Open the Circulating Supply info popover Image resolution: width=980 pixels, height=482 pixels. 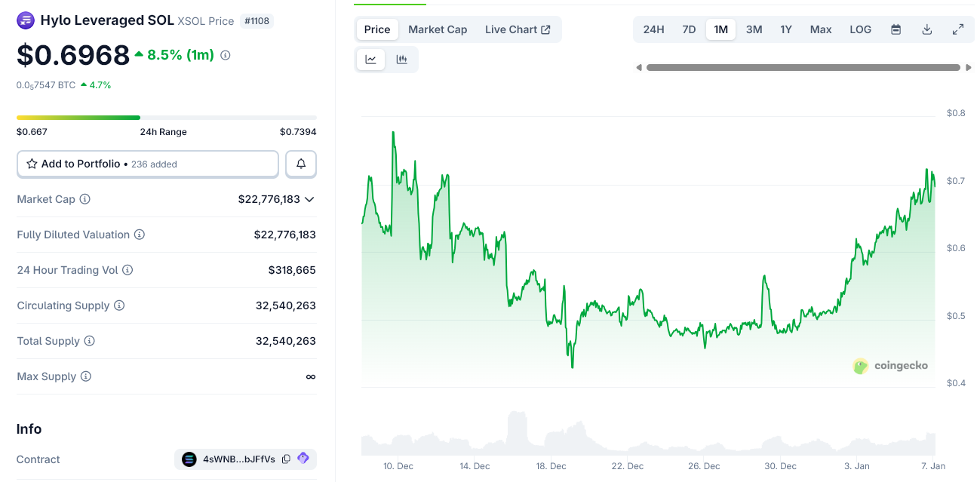119,305
